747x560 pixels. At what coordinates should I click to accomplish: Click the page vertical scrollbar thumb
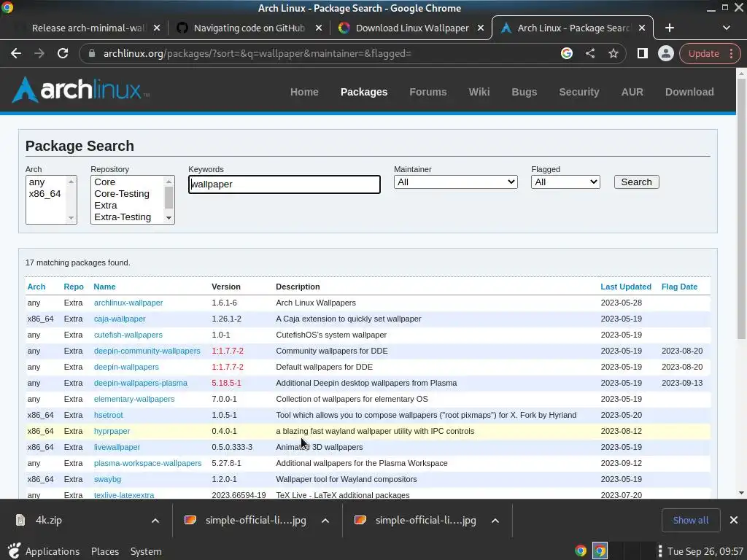coord(741,209)
